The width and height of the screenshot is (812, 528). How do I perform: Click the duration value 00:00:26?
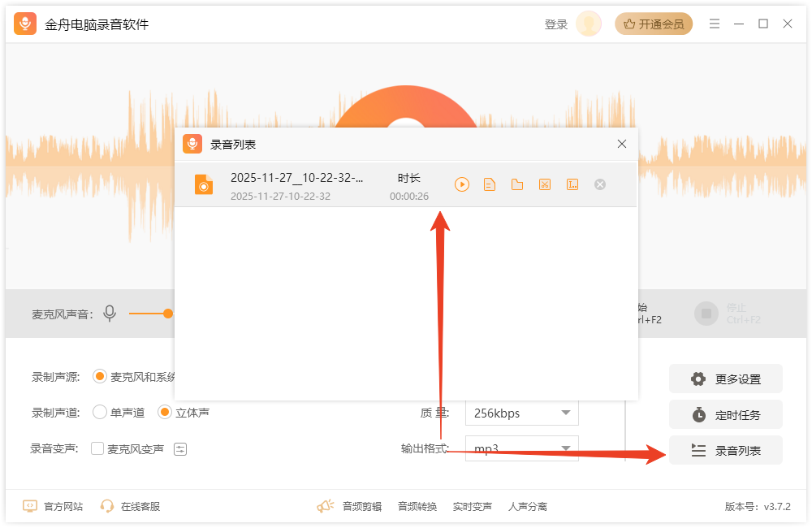click(x=409, y=197)
